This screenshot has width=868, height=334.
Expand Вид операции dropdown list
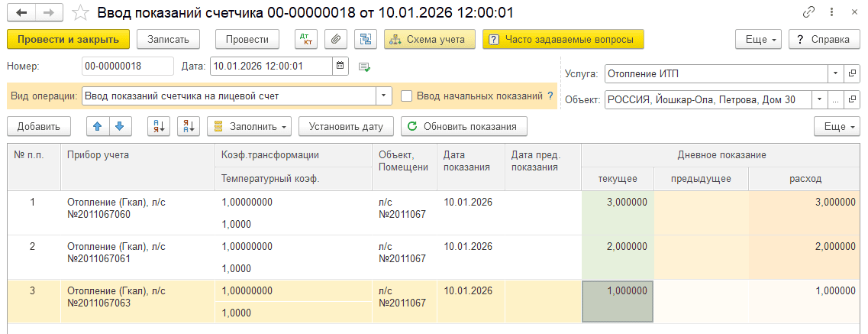coord(384,96)
